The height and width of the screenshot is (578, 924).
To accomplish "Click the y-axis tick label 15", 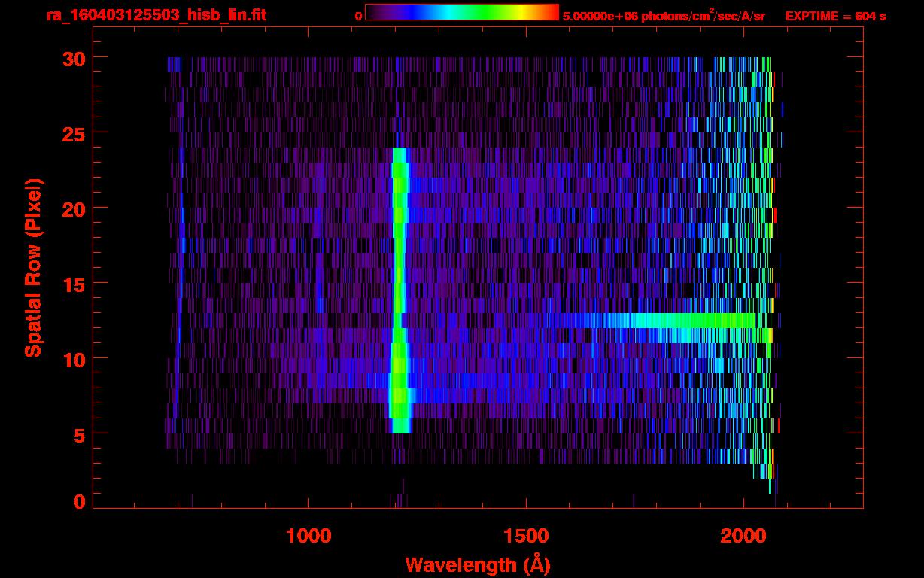I will coord(74,284).
